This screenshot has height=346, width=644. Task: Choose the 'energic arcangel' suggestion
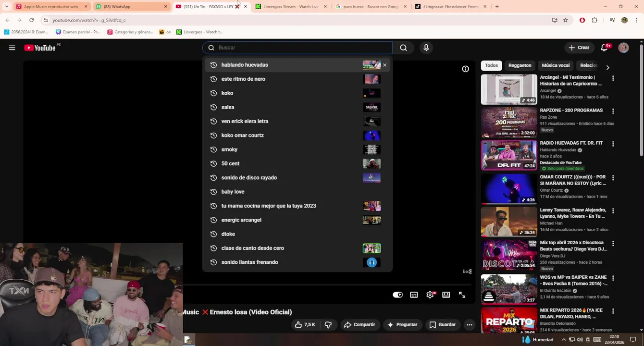297,220
